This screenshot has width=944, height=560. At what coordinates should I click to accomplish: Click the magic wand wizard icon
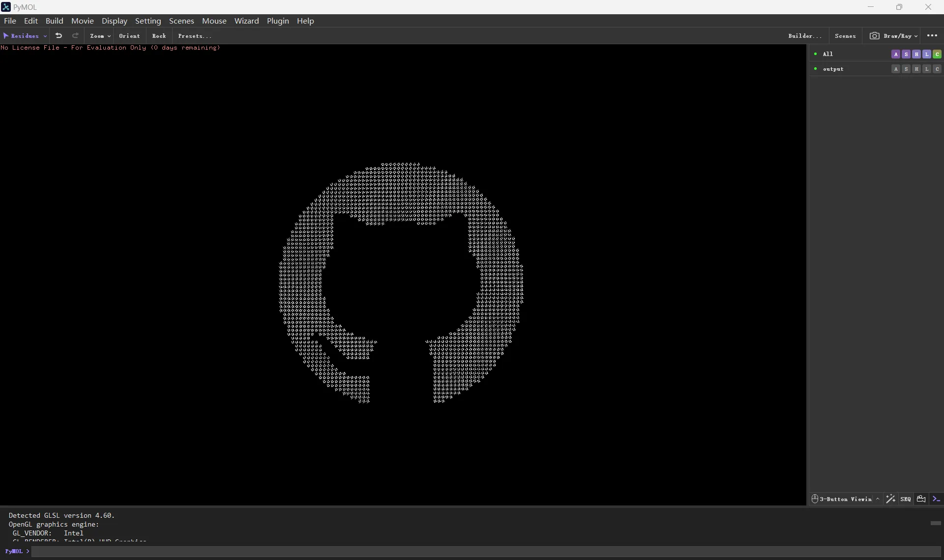pos(891,499)
